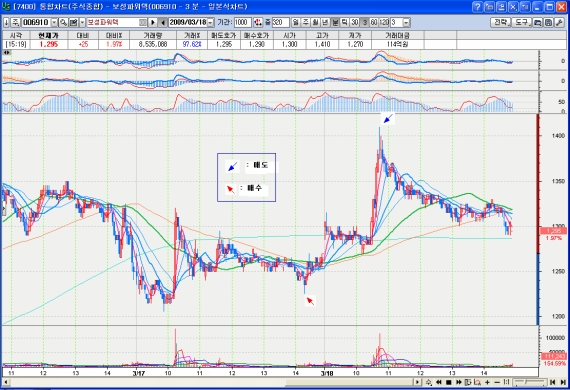Image resolution: width=570 pixels, height=390 pixels.
Task: Expand the minute interval value dropdown
Action: [x=406, y=23]
